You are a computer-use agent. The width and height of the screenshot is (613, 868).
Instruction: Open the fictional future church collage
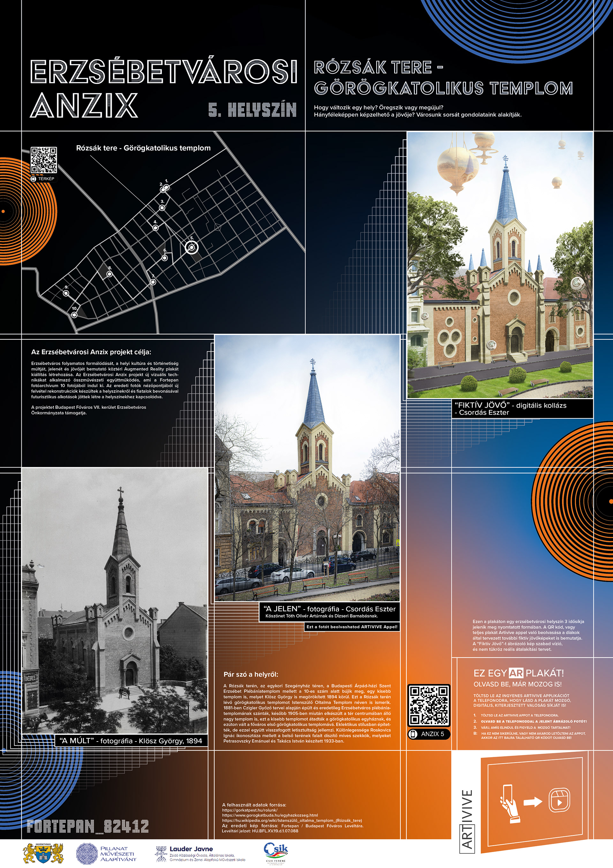[x=500, y=265]
